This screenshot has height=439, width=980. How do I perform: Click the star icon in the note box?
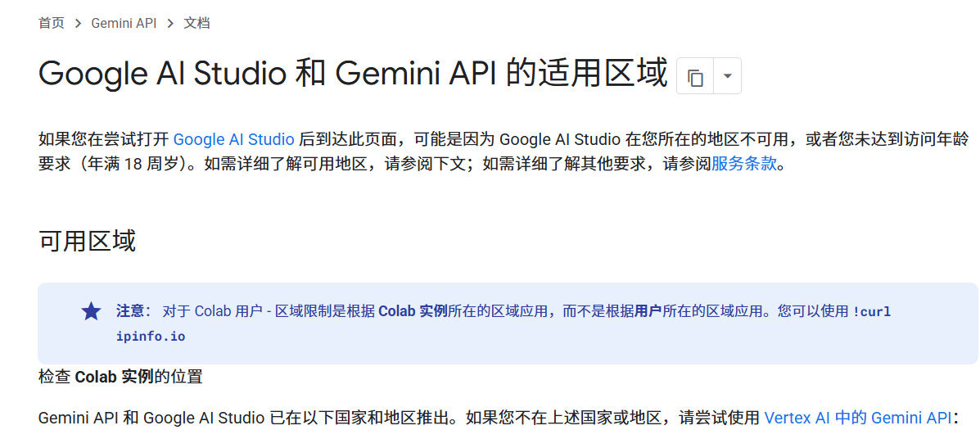(x=91, y=311)
